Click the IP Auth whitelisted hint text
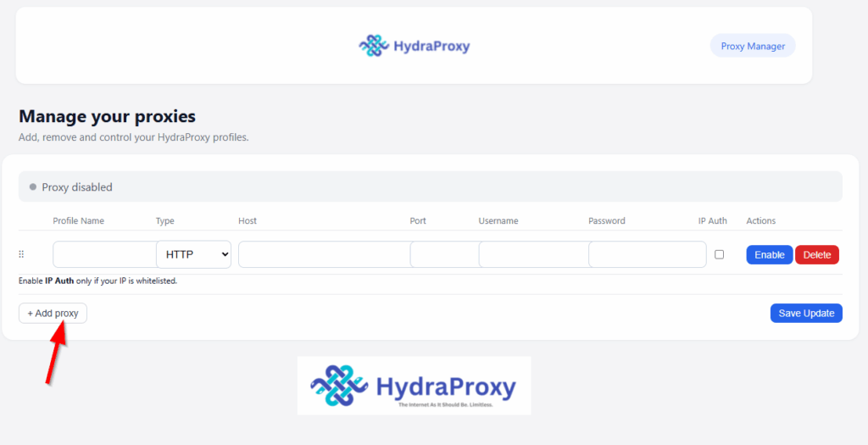 [97, 281]
